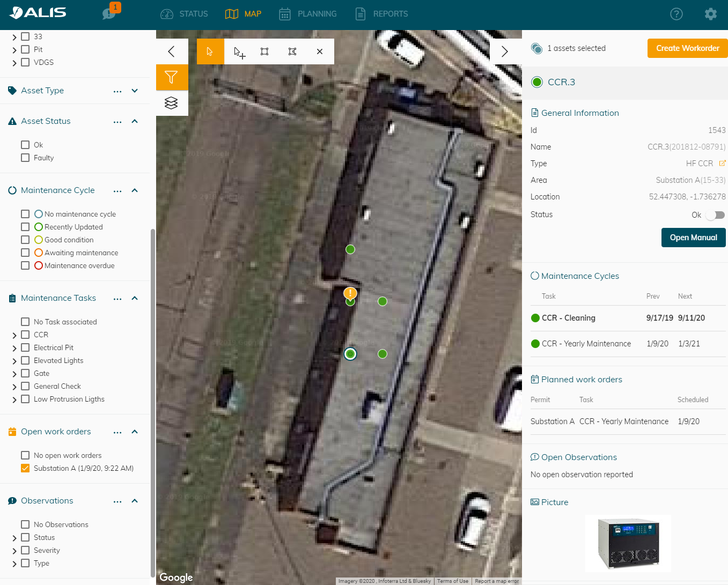
Task: Open the notifications chat bubble icon
Action: coord(109,13)
